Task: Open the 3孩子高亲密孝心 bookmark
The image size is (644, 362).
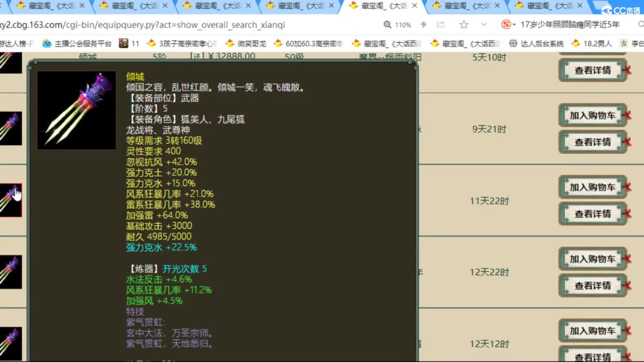Action: tap(183, 44)
